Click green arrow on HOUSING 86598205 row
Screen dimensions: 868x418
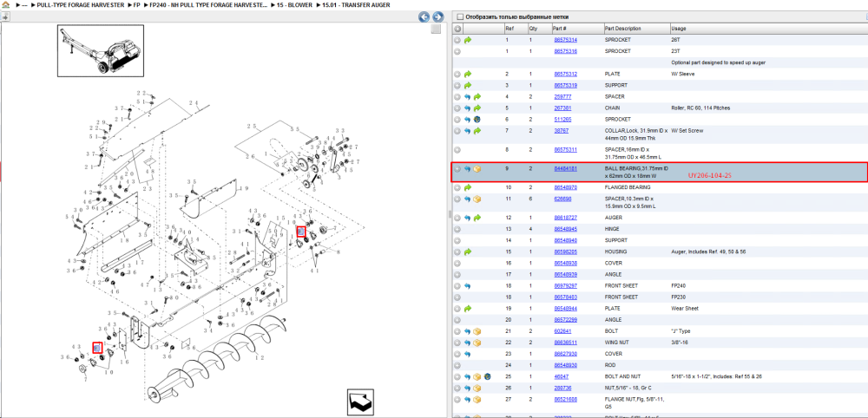pos(468,251)
